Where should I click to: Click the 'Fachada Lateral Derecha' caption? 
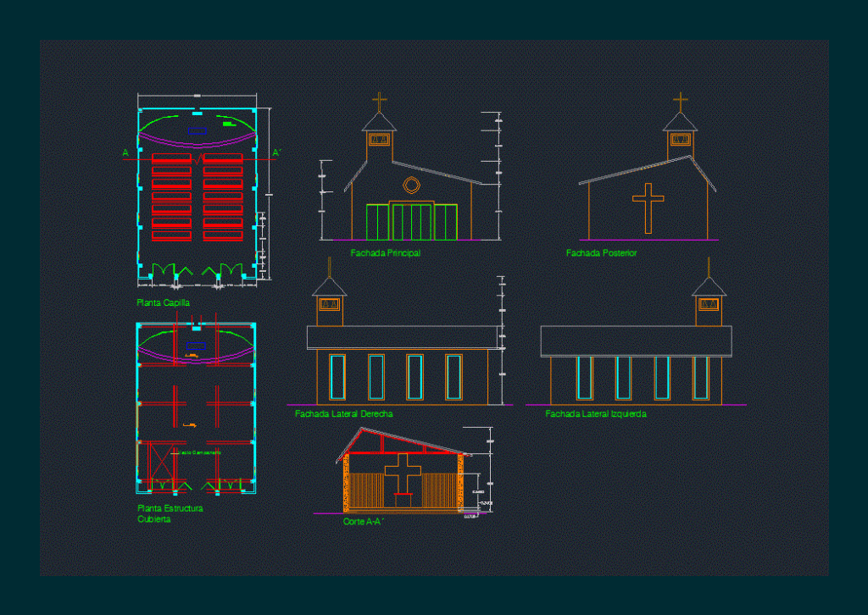pyautogui.click(x=344, y=413)
